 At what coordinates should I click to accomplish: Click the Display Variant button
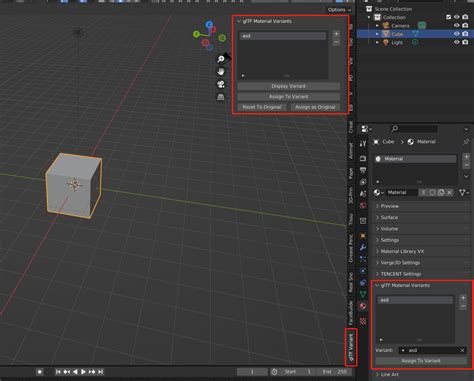click(x=288, y=86)
